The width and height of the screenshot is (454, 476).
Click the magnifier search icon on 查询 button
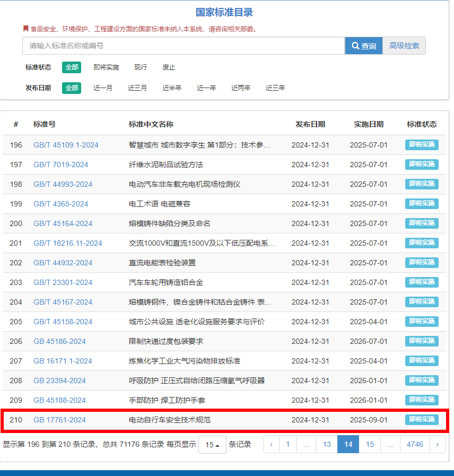point(356,46)
